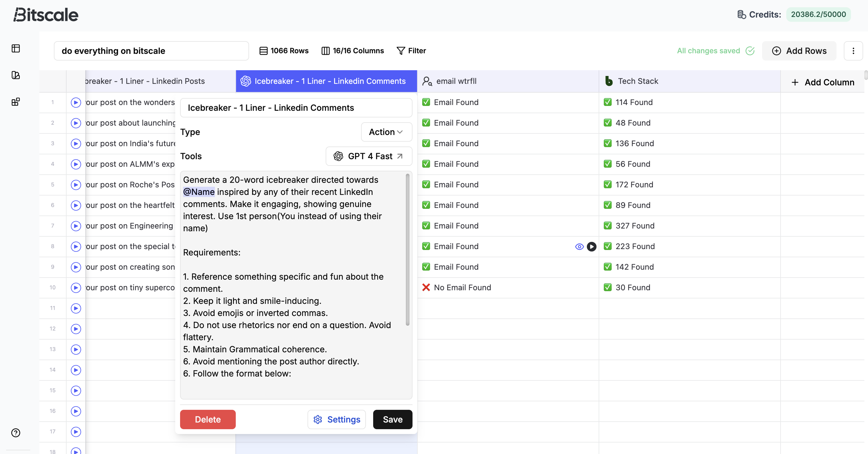Click the Credits coin icon
The image size is (868, 454).
(x=741, y=15)
